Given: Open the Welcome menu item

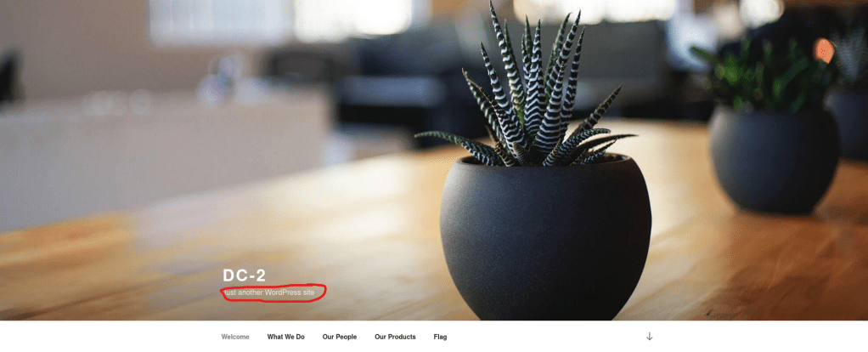Looking at the screenshot, I should point(235,337).
